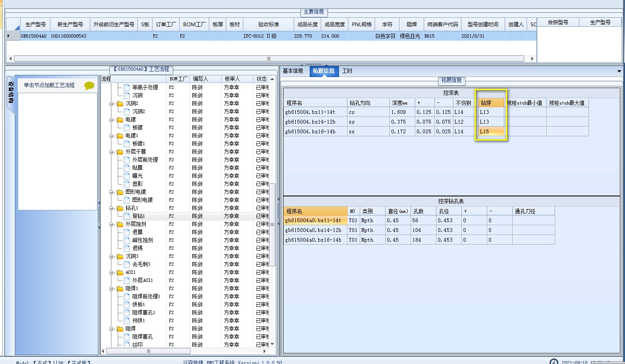Click the folder icon of 外层蚀刻
625x364 pixels.
pos(120,224)
